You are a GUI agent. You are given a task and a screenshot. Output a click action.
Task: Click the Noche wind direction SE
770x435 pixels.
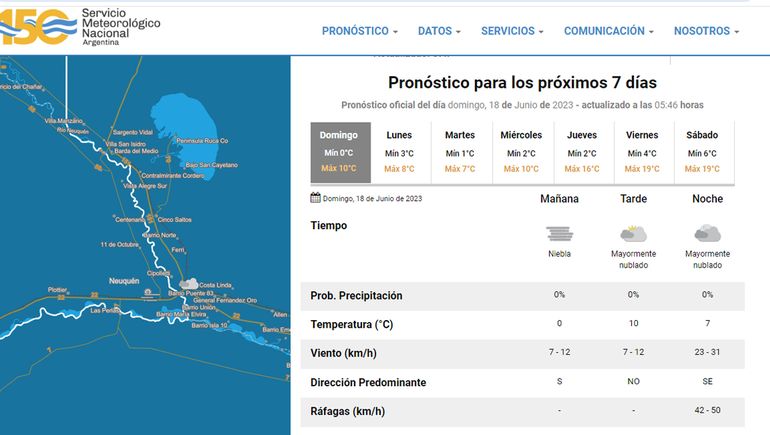click(708, 381)
